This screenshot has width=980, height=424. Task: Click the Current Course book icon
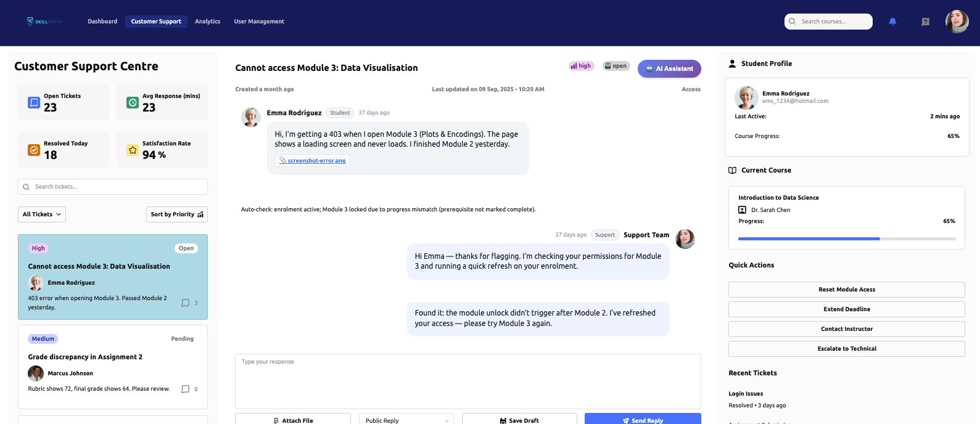[x=732, y=170]
